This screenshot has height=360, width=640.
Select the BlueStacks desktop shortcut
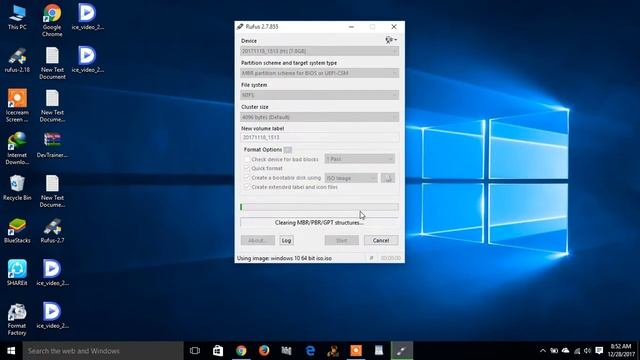[x=17, y=231]
